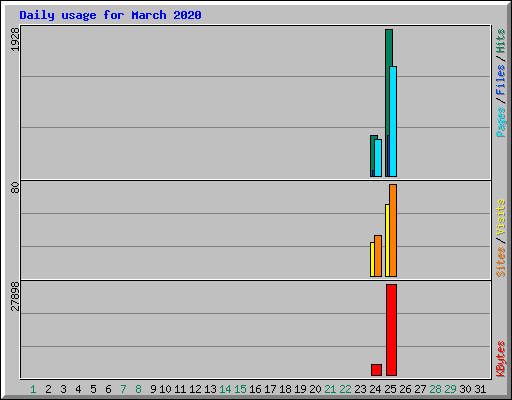Image resolution: width=512 pixels, height=400 pixels.
Task: Click day 27 on the x-axis
Action: (420, 389)
